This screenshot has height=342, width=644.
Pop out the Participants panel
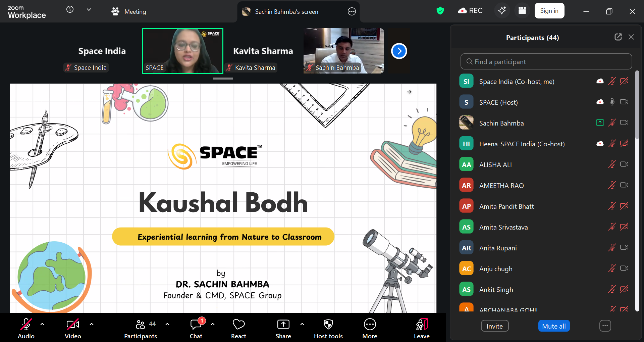coord(618,37)
